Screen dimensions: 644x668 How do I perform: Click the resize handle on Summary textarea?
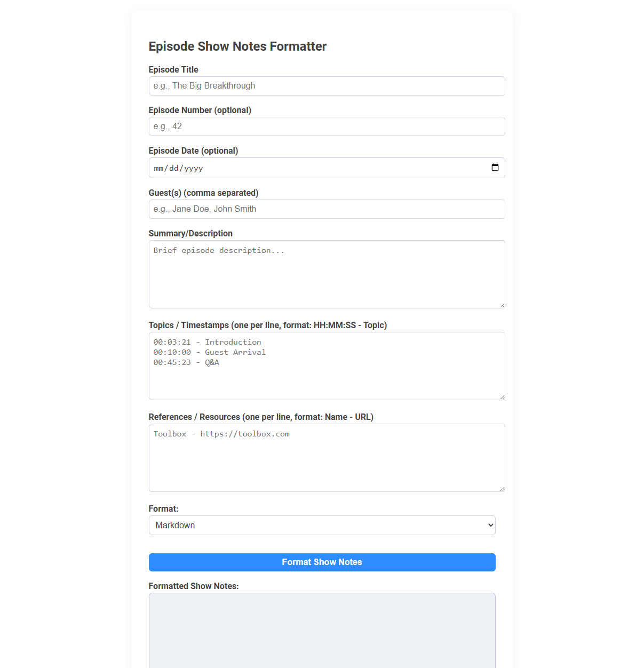coord(502,304)
